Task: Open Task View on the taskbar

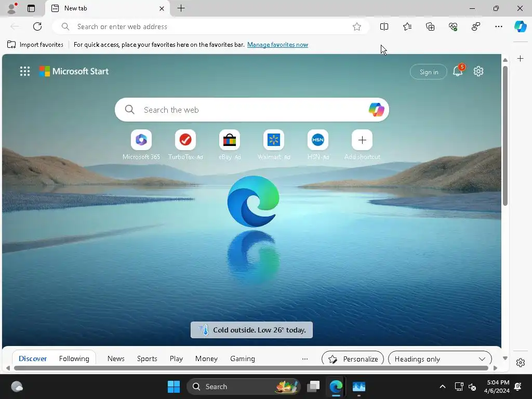Action: point(313,387)
